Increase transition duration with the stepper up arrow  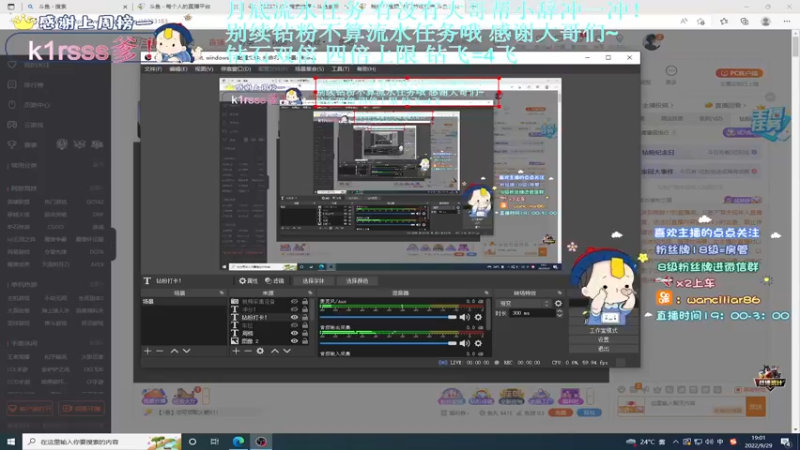click(559, 311)
